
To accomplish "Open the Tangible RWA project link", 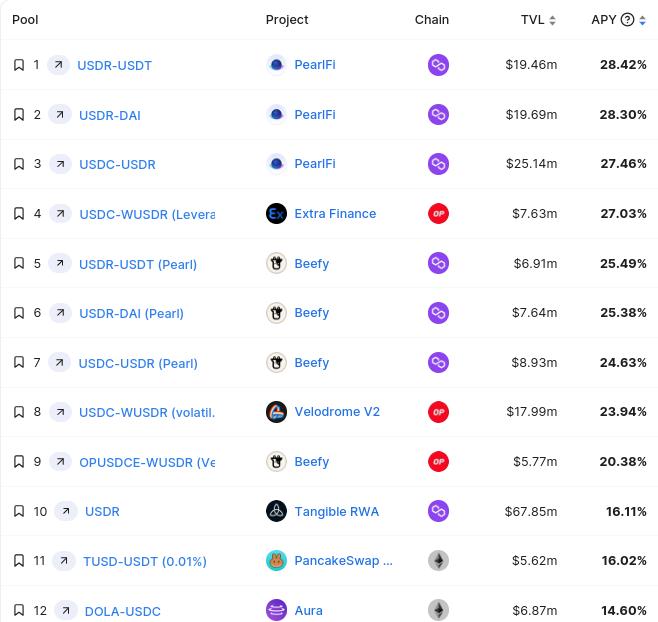I will click(x=336, y=511).
